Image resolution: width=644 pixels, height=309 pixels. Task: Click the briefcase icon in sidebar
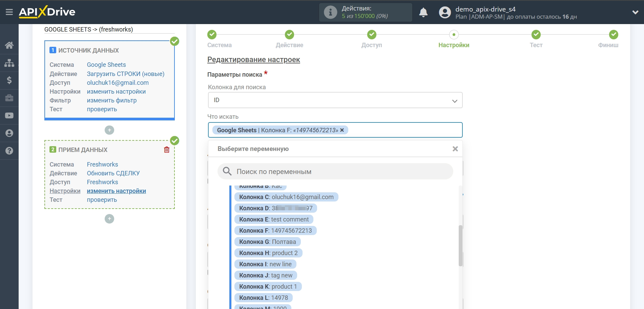(9, 98)
